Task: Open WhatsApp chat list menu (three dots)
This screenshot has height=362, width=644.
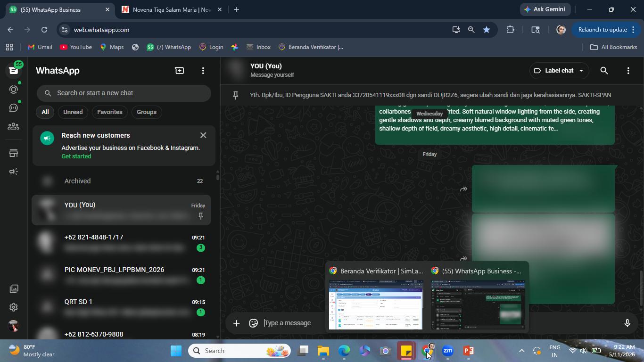Action: pos(203,70)
